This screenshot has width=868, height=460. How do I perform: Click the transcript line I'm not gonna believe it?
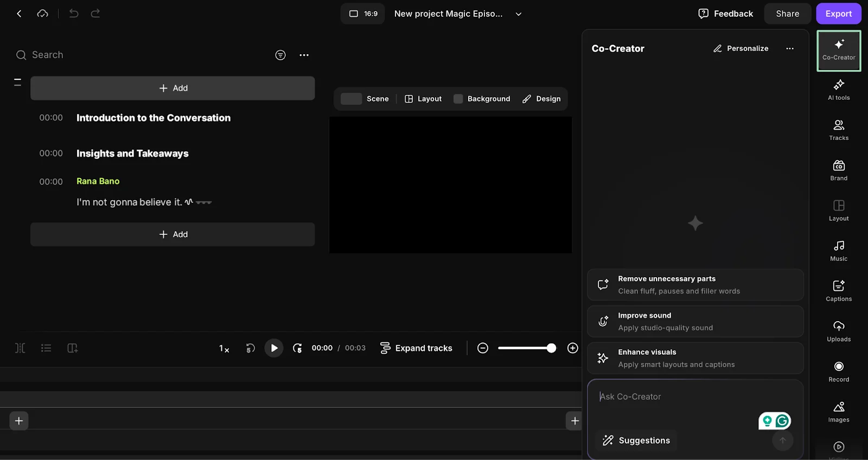tap(129, 202)
